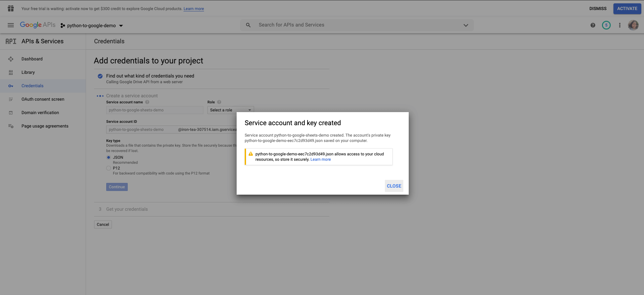
Task: Close the Service account and key created dialog
Action: (x=394, y=186)
